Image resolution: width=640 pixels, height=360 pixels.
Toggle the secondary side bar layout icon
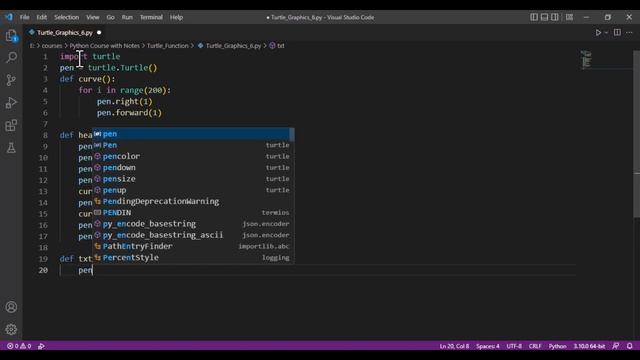pyautogui.click(x=555, y=17)
